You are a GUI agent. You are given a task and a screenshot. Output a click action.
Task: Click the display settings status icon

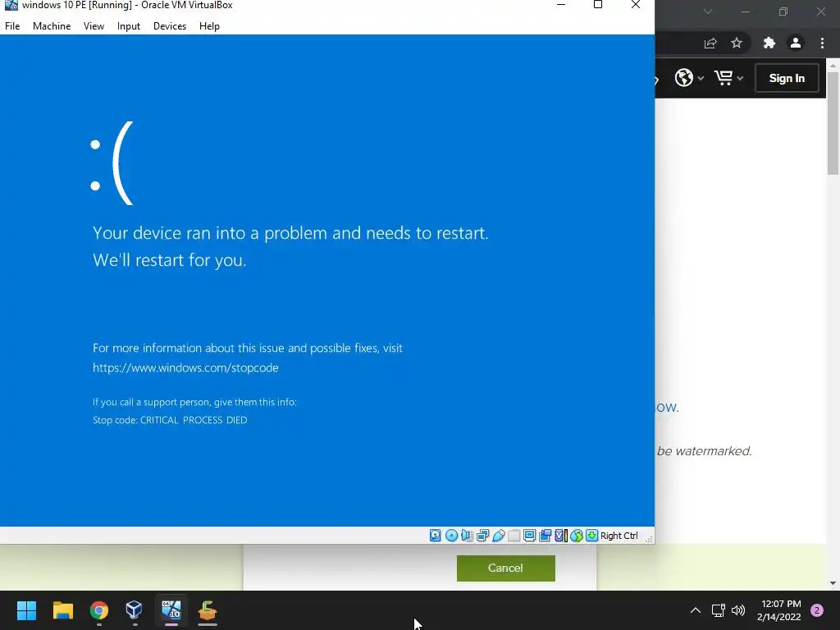coord(529,535)
